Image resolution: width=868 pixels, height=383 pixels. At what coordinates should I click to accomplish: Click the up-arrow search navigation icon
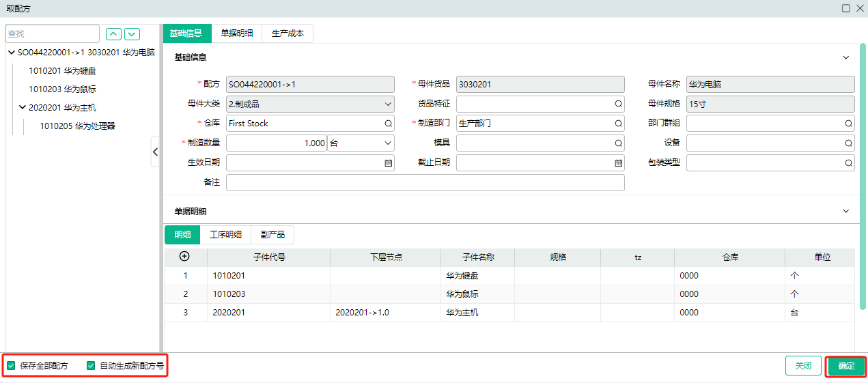[113, 34]
